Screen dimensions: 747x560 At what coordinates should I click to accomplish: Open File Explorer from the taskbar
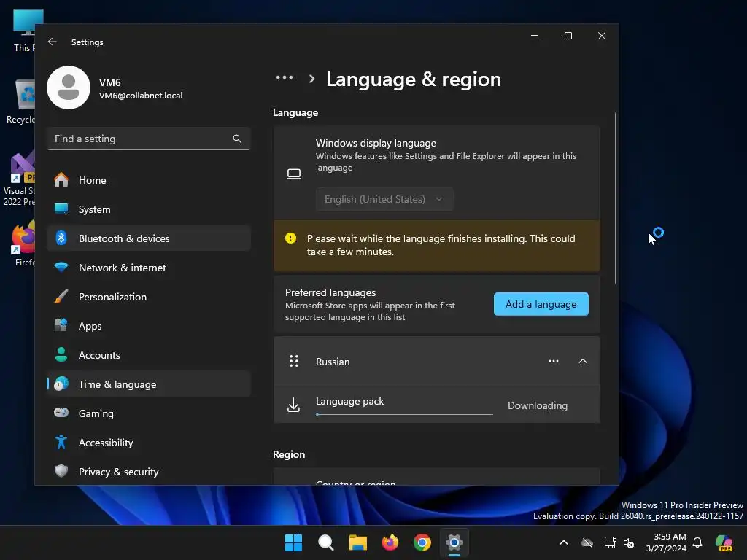pyautogui.click(x=357, y=542)
